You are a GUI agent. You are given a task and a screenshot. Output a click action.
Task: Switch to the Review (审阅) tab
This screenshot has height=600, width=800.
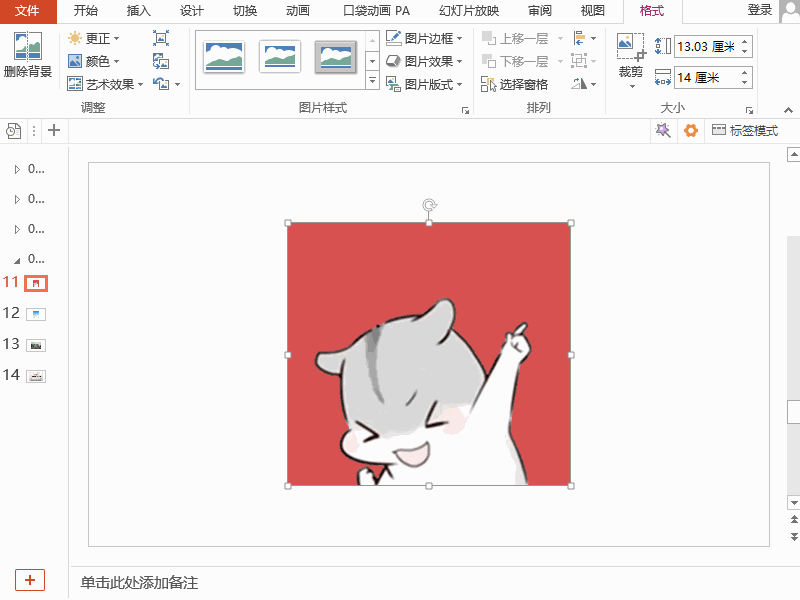click(540, 11)
